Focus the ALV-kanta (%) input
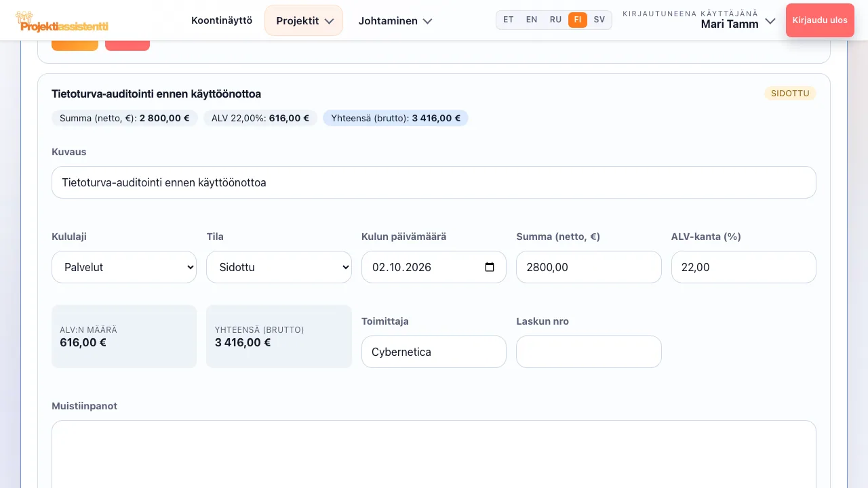The height and width of the screenshot is (488, 868). [744, 267]
